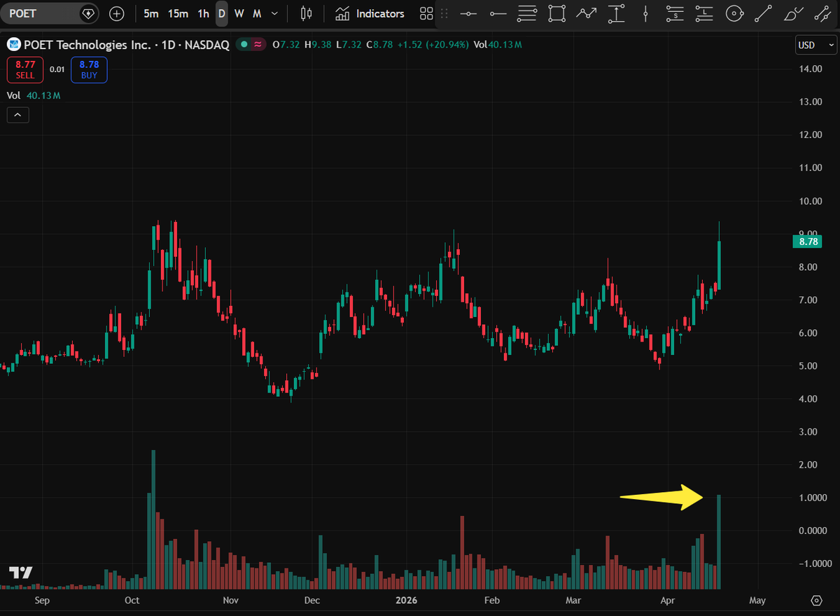Select the Fib retracement lines tool
This screenshot has width=840, height=616.
point(528,13)
